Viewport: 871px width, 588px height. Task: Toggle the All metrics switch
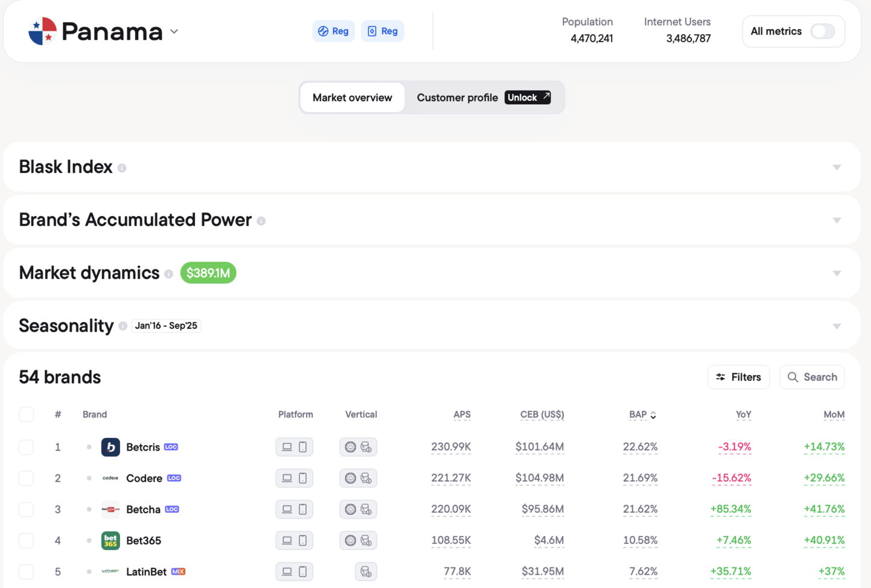[822, 31]
